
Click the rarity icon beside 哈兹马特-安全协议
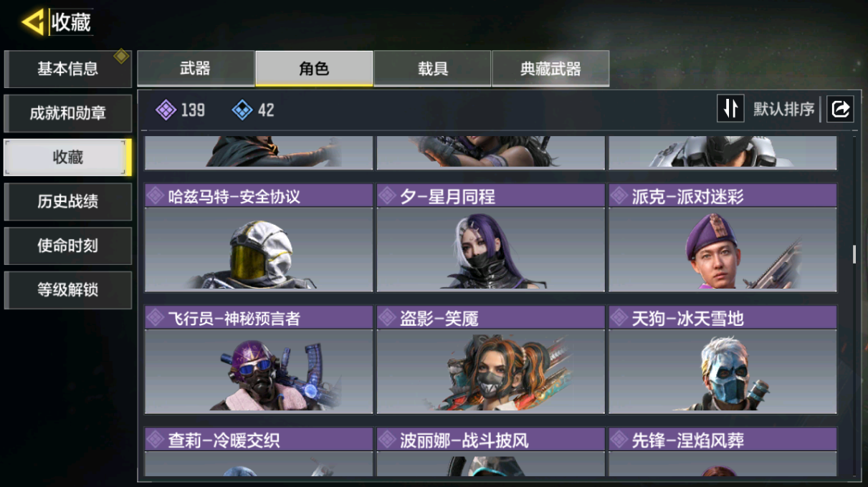(156, 196)
